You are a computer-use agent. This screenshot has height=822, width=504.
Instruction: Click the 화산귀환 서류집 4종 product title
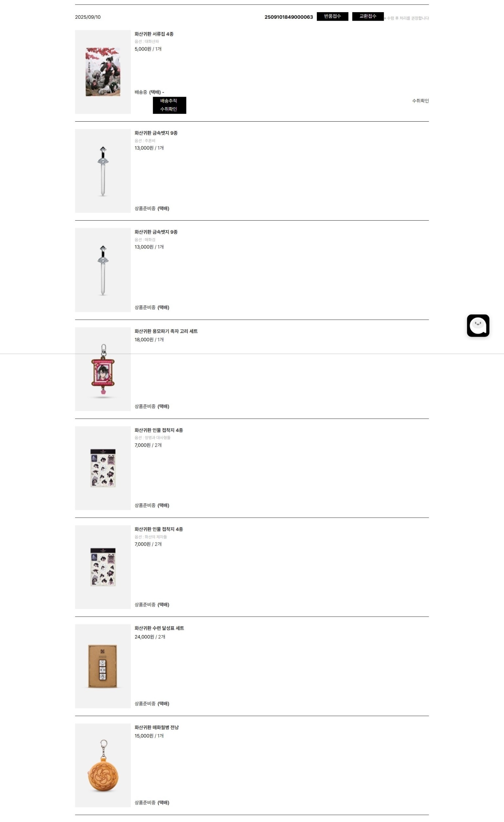coord(154,34)
